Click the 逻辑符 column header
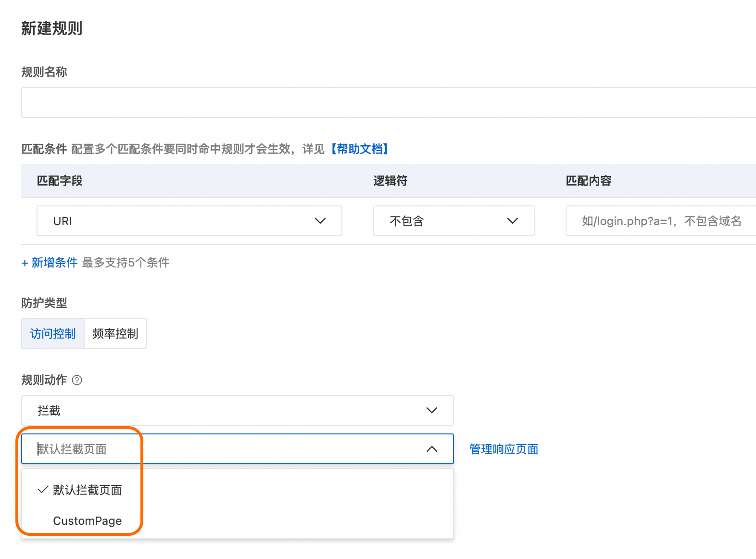756x559 pixels. 391,181
